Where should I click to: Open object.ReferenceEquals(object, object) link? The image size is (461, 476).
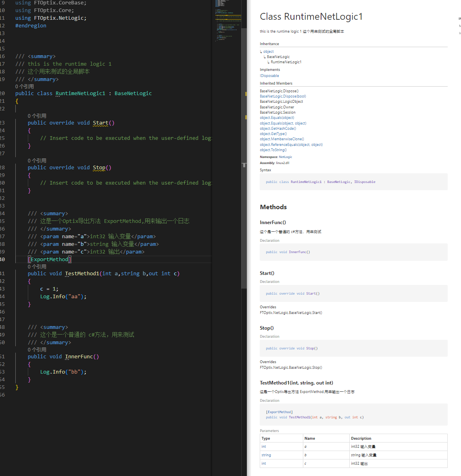click(x=291, y=145)
